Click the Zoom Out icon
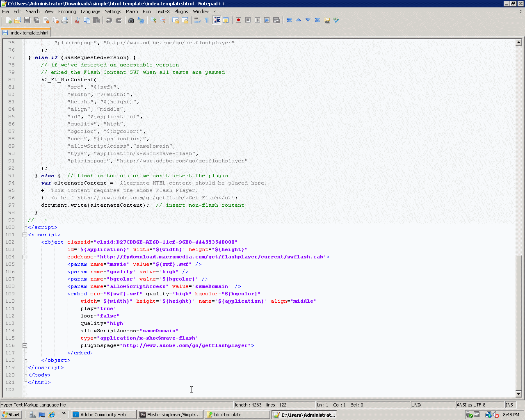The width and height of the screenshot is (525, 420). coord(163,20)
